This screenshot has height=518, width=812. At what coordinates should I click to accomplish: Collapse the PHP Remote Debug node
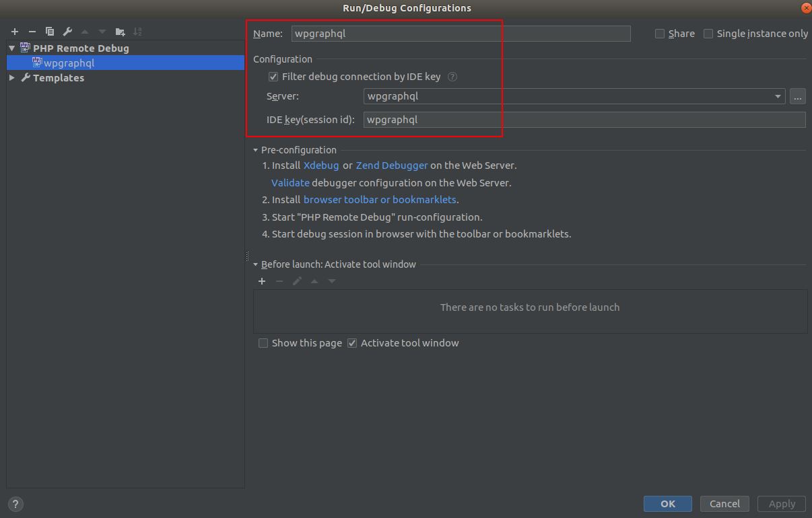pos(12,48)
